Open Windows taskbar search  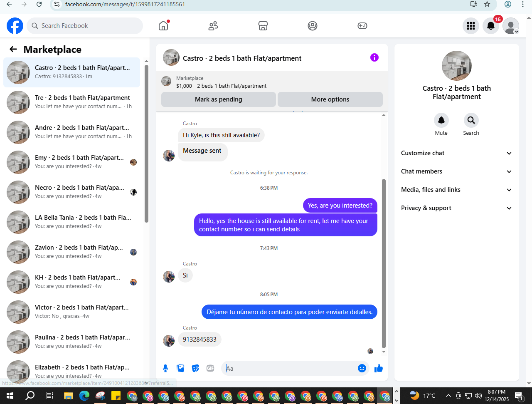click(x=30, y=396)
